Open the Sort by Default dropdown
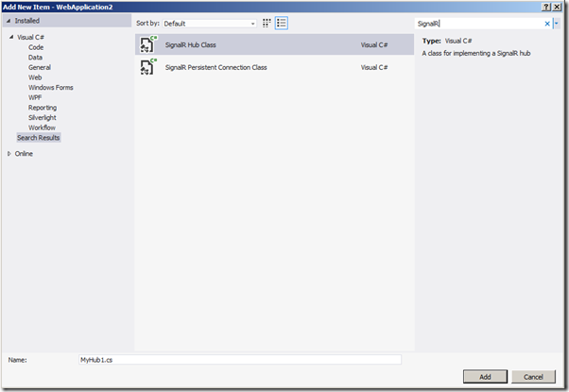This screenshot has width=569, height=392. click(210, 24)
